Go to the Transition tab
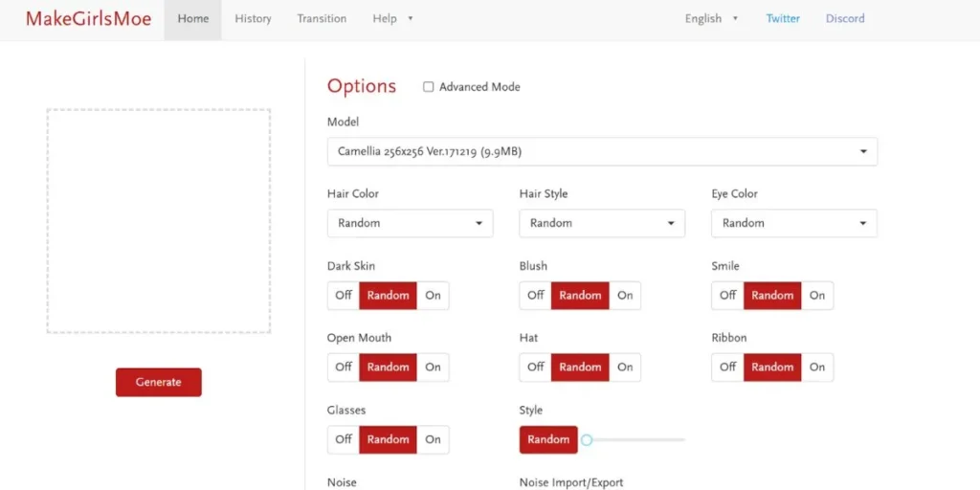Screen dimensions: 980x490 [322, 19]
